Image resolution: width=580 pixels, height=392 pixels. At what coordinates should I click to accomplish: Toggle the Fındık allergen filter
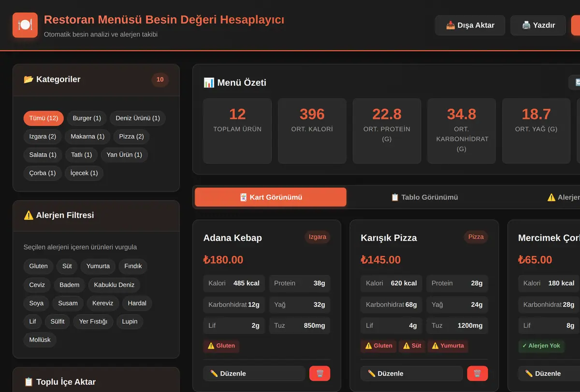tap(133, 266)
